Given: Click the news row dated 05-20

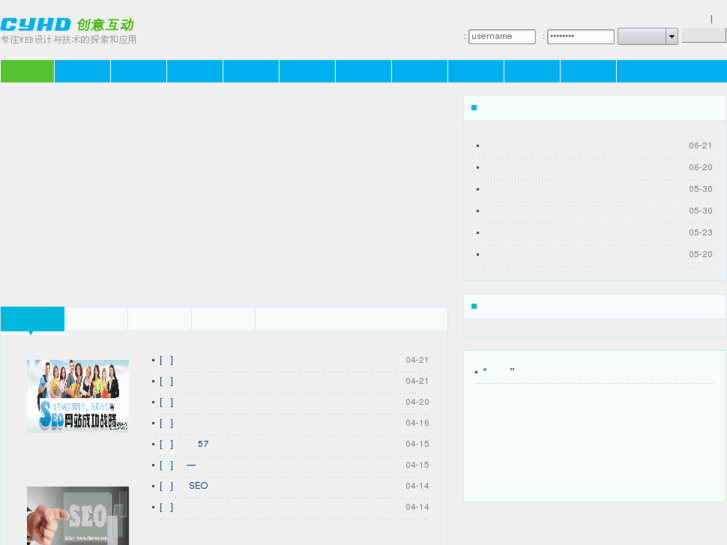Looking at the screenshot, I should point(594,255).
